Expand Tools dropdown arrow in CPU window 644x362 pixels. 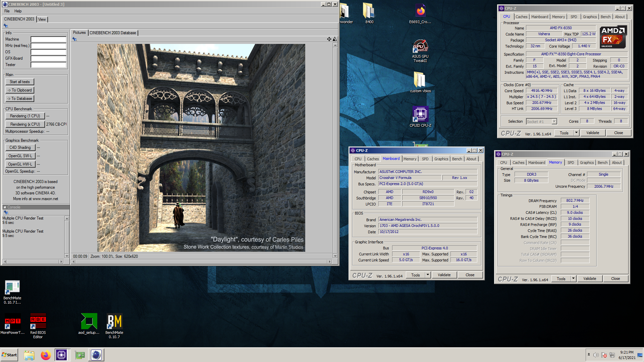[576, 133]
